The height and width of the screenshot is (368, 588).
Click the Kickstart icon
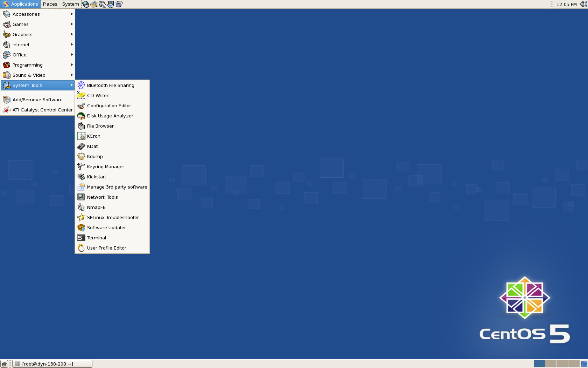pos(81,177)
